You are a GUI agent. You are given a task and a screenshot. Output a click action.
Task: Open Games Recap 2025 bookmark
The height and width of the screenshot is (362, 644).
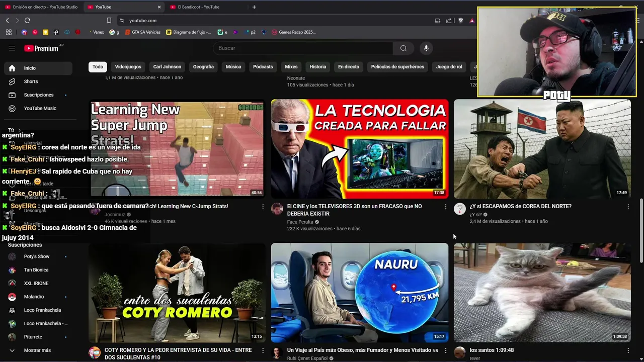(x=293, y=32)
